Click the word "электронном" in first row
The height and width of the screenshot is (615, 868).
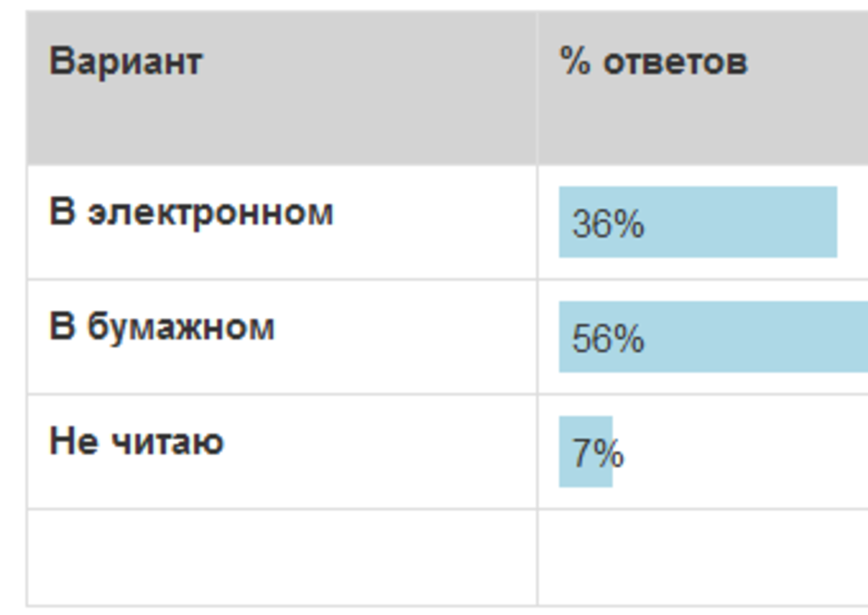[210, 214]
